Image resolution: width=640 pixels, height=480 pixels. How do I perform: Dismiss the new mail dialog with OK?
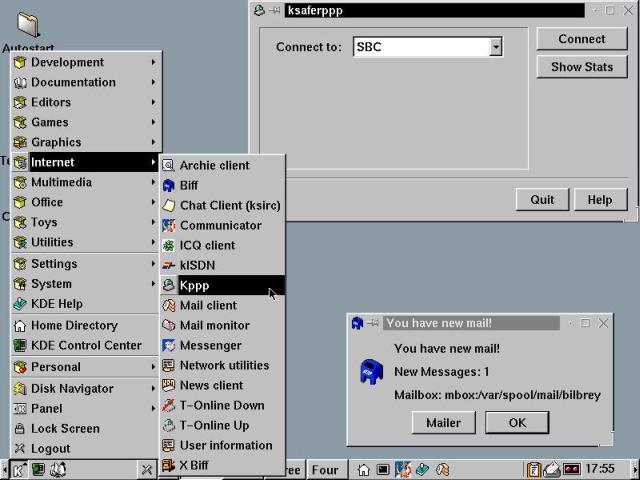(x=516, y=422)
